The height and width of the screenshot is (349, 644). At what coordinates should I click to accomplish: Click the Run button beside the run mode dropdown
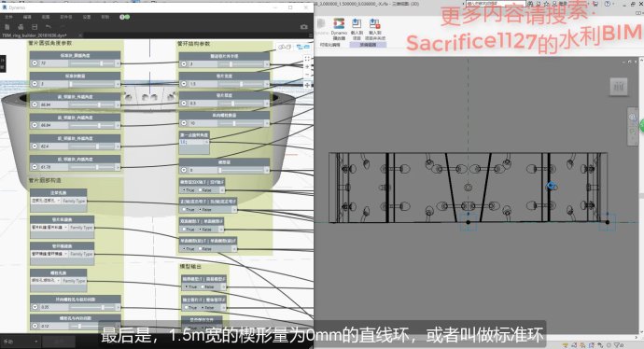click(x=59, y=342)
